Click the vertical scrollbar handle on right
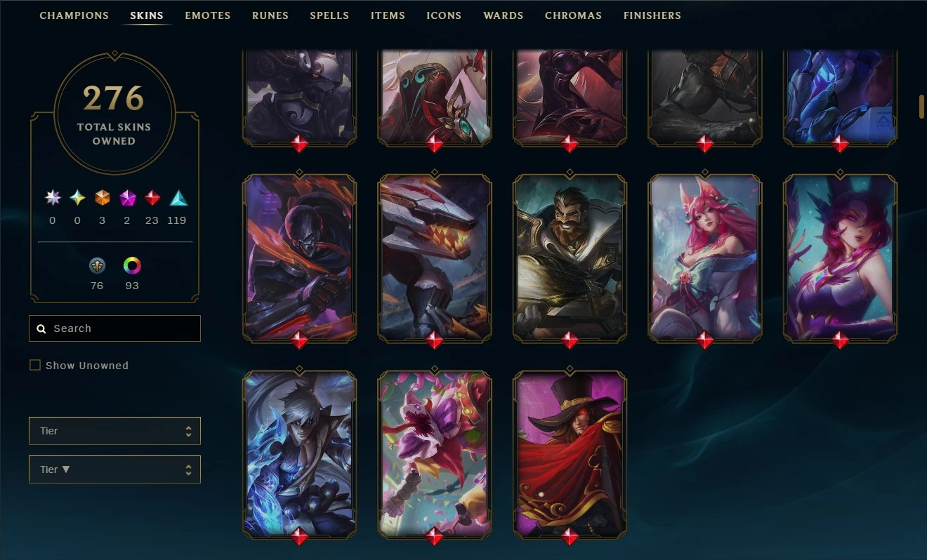Screen dimensions: 927x560 coord(921,105)
